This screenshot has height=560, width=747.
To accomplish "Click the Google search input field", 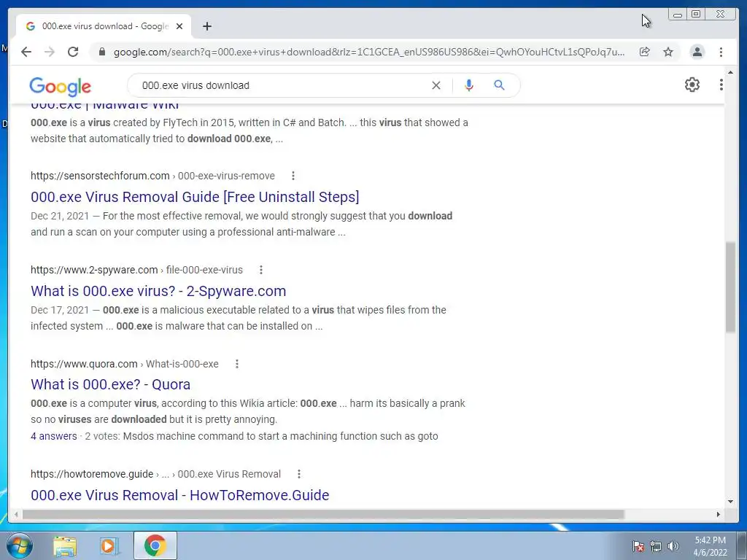I will coord(281,85).
